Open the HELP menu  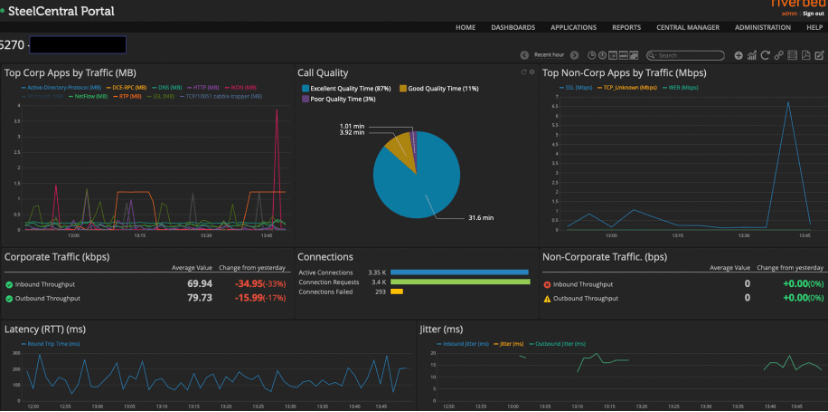(814, 27)
